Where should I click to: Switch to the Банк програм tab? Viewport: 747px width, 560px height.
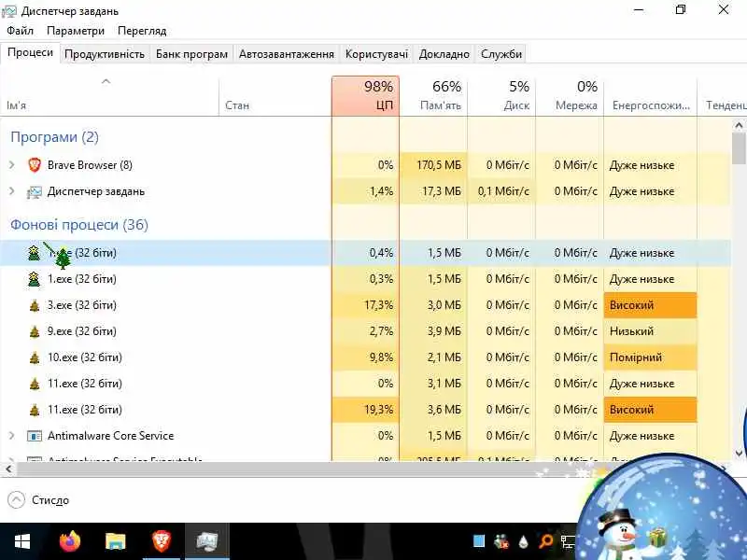(x=191, y=54)
